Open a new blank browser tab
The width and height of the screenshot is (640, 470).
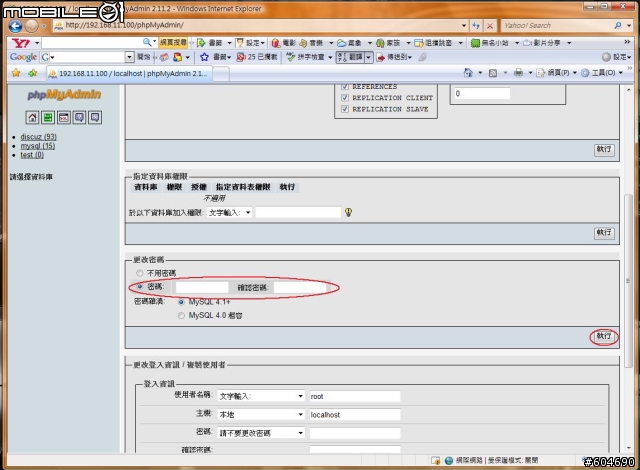click(x=221, y=74)
